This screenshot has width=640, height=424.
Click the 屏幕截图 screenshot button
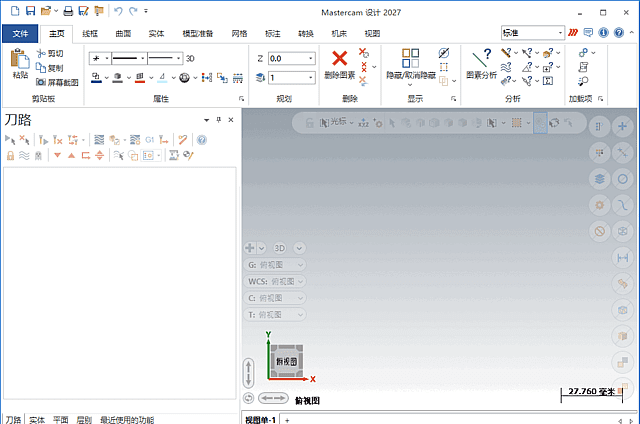tap(57, 82)
